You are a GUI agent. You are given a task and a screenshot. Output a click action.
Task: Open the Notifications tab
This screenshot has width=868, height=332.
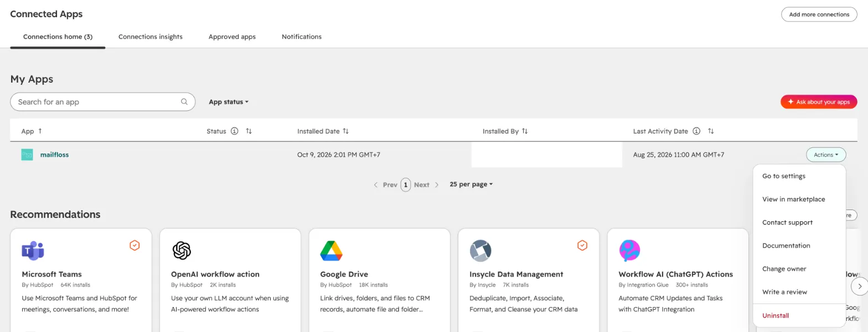pos(302,37)
